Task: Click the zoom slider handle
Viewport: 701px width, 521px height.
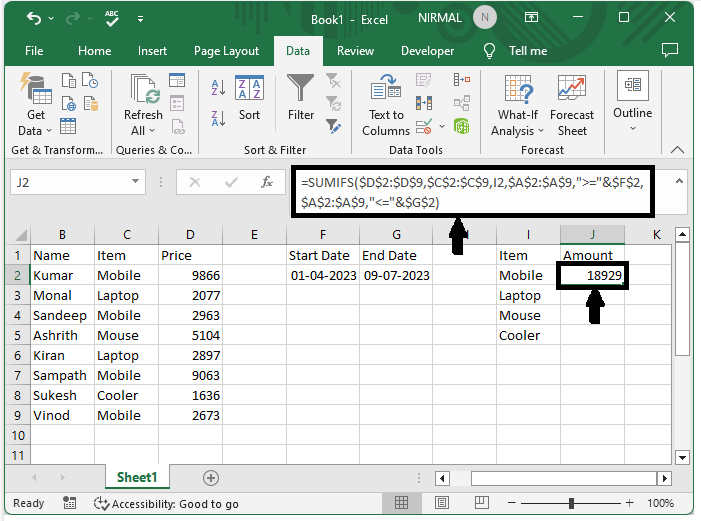Action: pyautogui.click(x=571, y=504)
